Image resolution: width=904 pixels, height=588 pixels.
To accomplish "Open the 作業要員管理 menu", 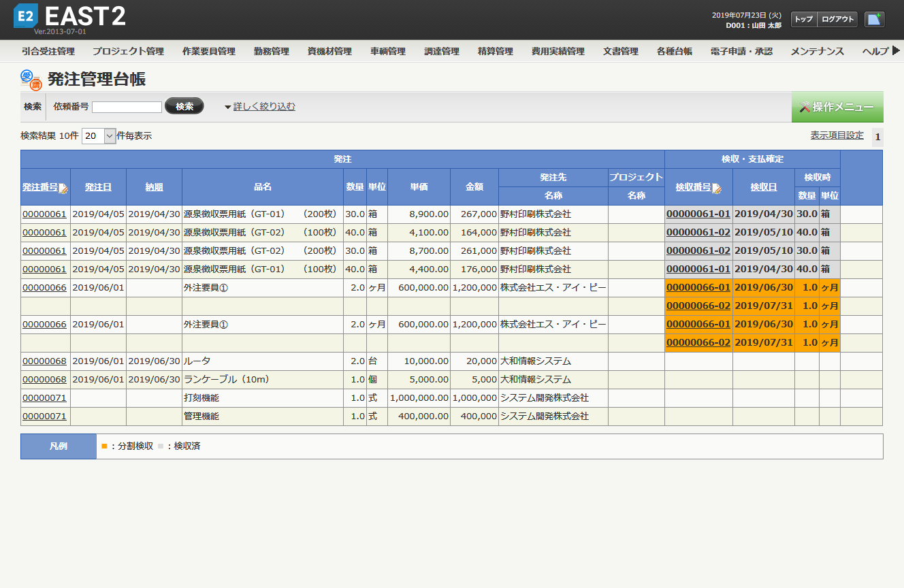I will click(209, 51).
